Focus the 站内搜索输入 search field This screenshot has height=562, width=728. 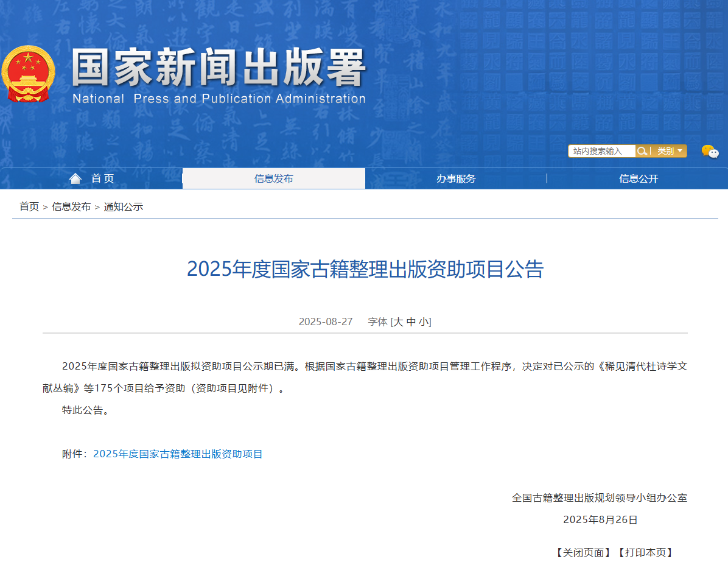point(601,151)
